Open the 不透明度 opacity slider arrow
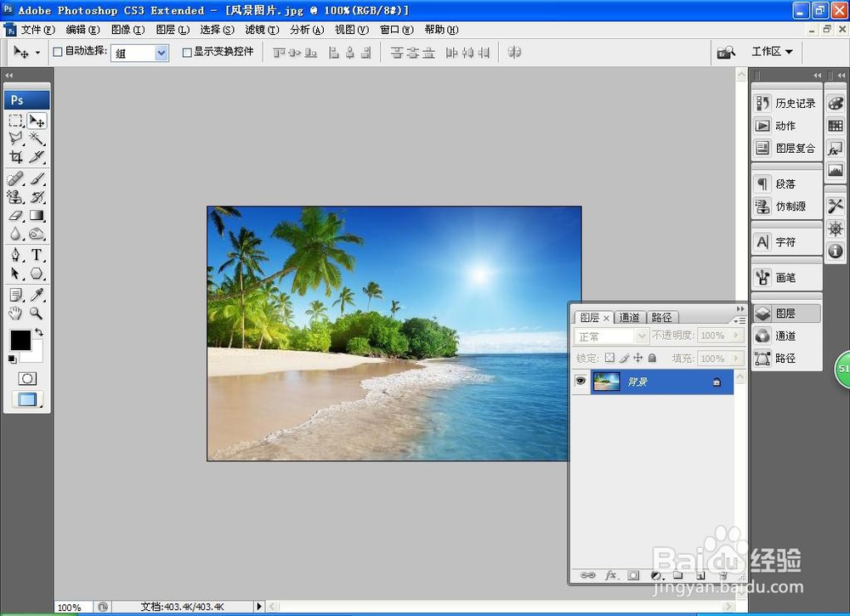 pos(735,336)
